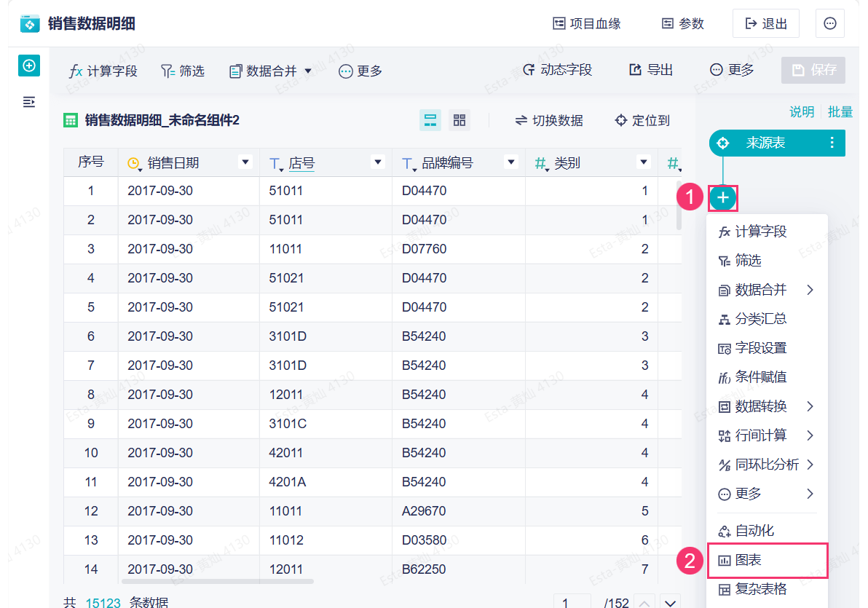This screenshot has height=608, width=868.
Task: Click the plus icon in the left sidebar
Action: coord(29,66)
